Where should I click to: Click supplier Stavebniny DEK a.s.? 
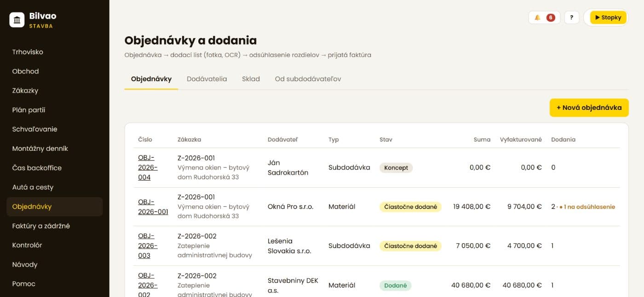(293, 286)
